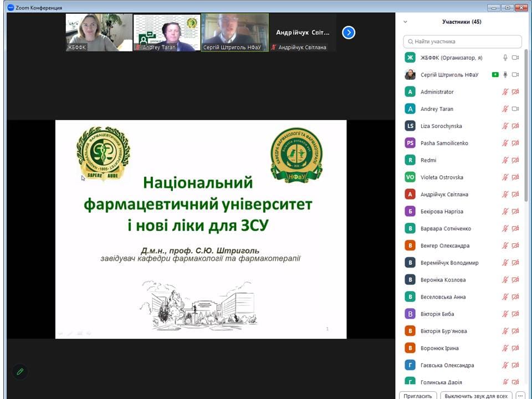Screen dimensions: 532x399
Task: Select participant Воронюк Ірина
Action: (x=462, y=348)
